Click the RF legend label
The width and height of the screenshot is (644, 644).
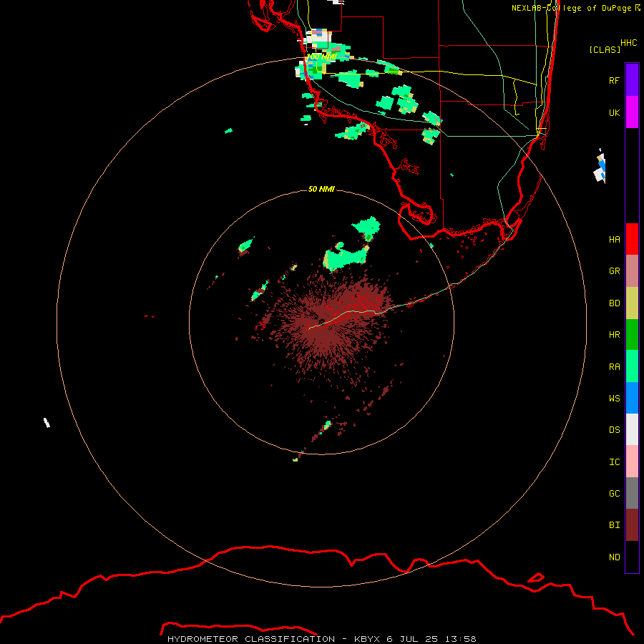tap(615, 80)
